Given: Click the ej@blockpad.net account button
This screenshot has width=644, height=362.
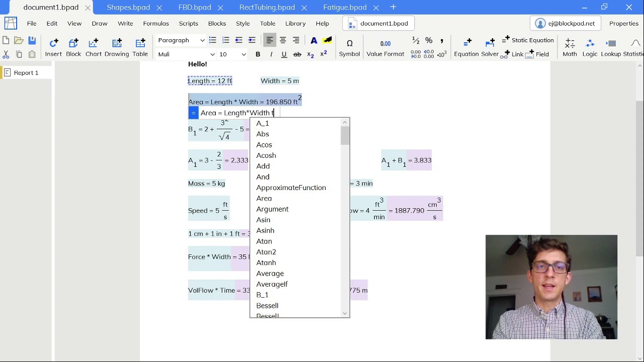Looking at the screenshot, I should coord(565,24).
